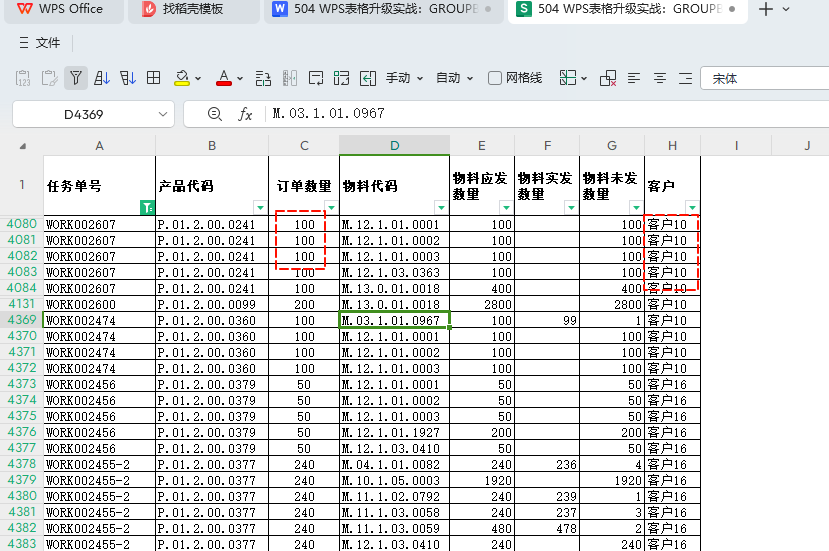Apply red font color

click(224, 78)
